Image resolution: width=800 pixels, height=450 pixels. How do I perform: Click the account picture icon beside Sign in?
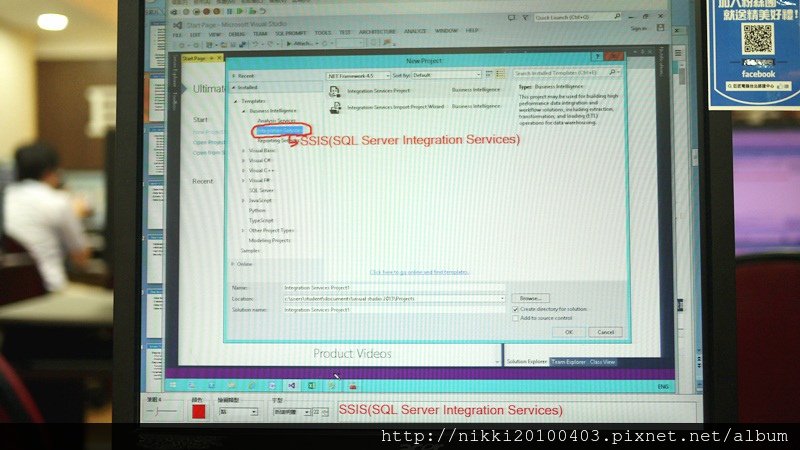click(x=660, y=28)
